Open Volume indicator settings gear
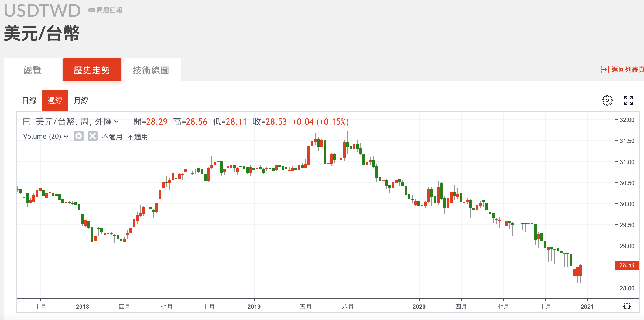 79,136
